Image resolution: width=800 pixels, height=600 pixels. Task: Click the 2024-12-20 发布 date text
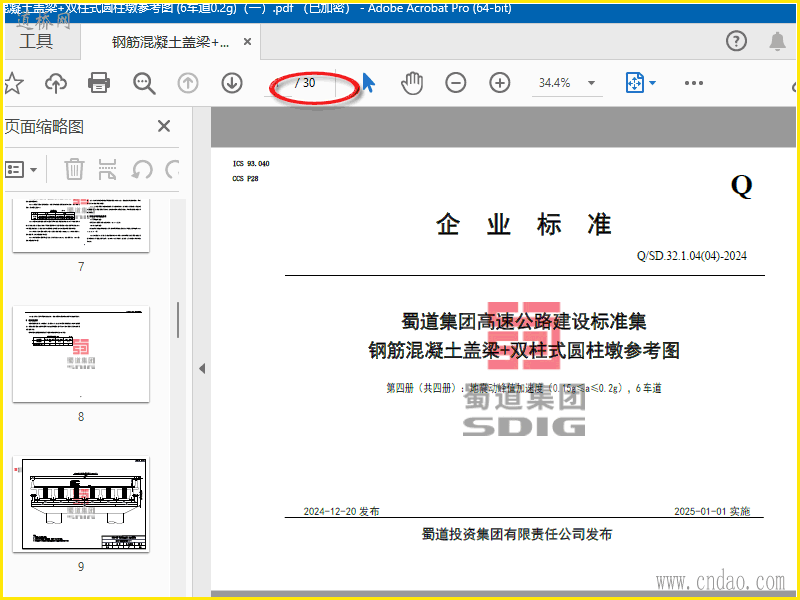pyautogui.click(x=341, y=511)
